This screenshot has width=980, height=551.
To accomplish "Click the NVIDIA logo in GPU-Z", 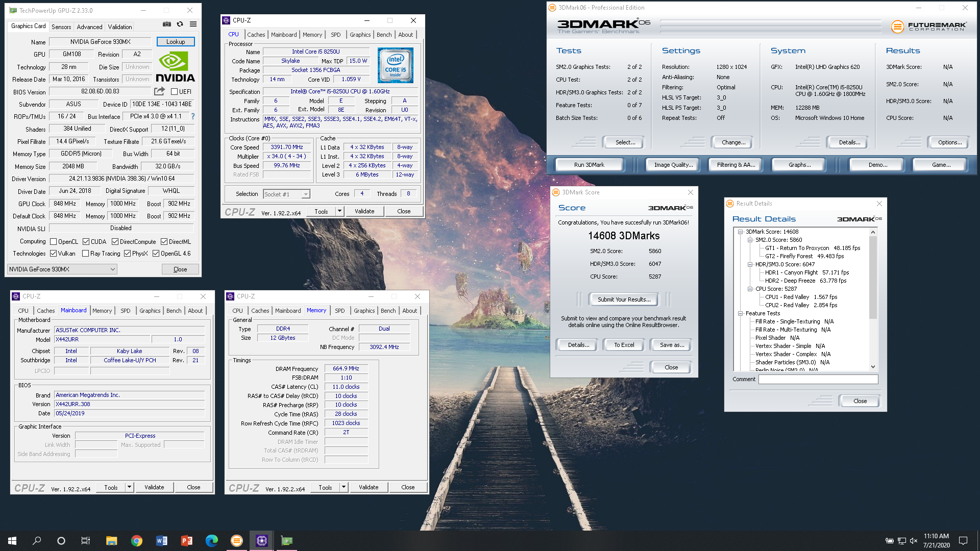I will tap(175, 67).
